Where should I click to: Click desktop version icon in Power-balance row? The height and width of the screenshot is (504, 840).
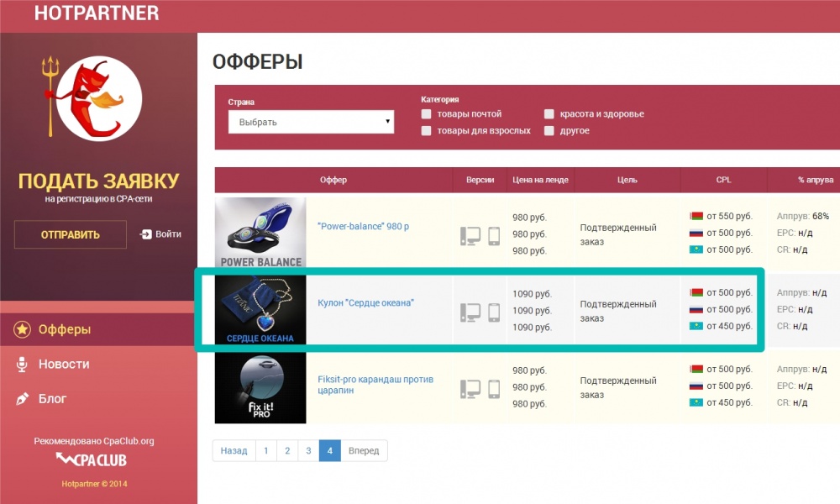coord(470,236)
